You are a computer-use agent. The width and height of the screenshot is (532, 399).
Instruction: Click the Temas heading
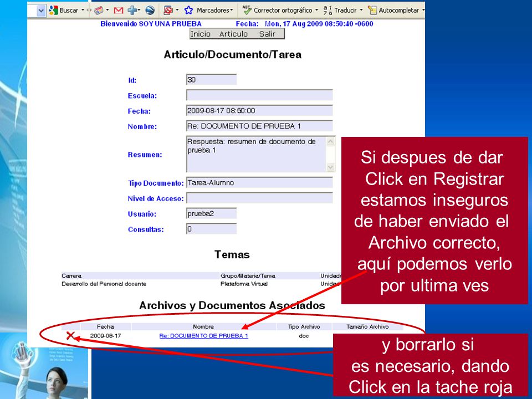232,254
